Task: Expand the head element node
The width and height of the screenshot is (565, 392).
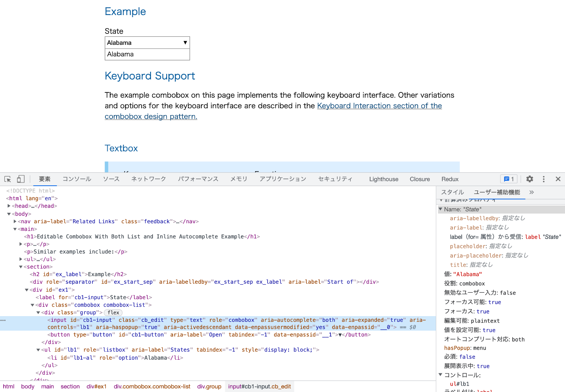Action: point(9,206)
